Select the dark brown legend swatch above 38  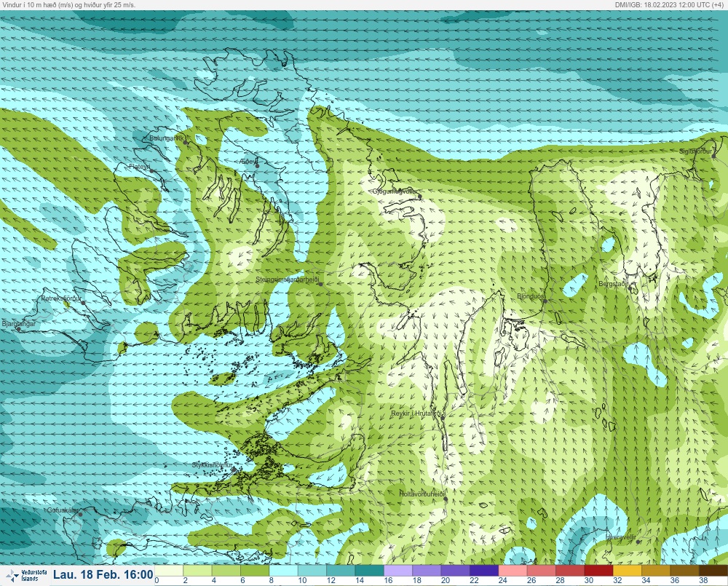(x=713, y=570)
